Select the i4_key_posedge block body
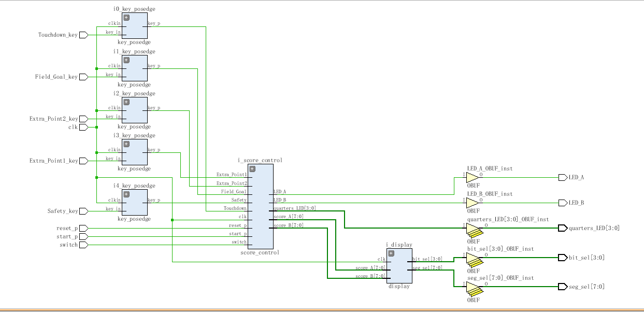644x312 pixels. (x=135, y=203)
